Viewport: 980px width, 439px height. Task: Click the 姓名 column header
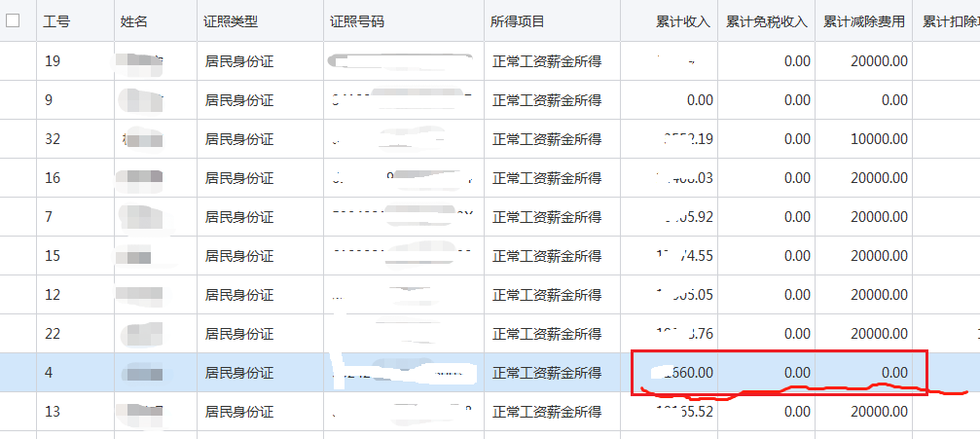(x=134, y=21)
